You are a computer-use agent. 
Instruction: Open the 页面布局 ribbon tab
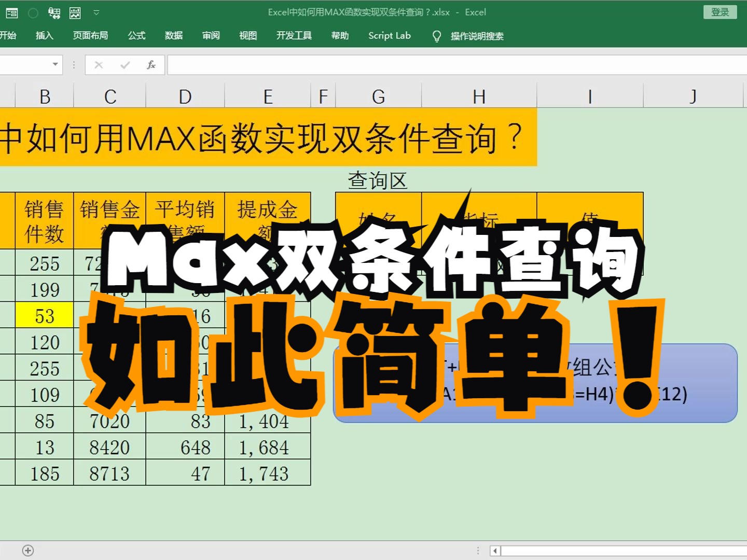(x=90, y=35)
